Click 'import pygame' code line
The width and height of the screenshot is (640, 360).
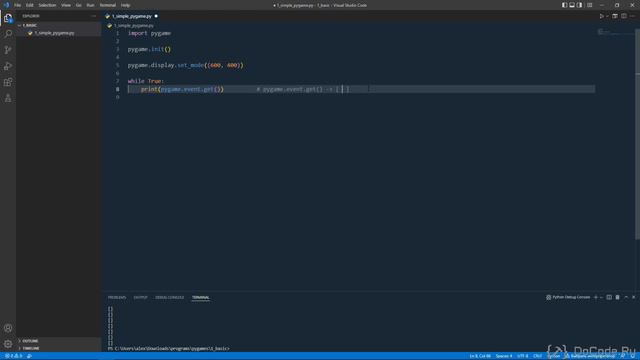click(x=149, y=33)
